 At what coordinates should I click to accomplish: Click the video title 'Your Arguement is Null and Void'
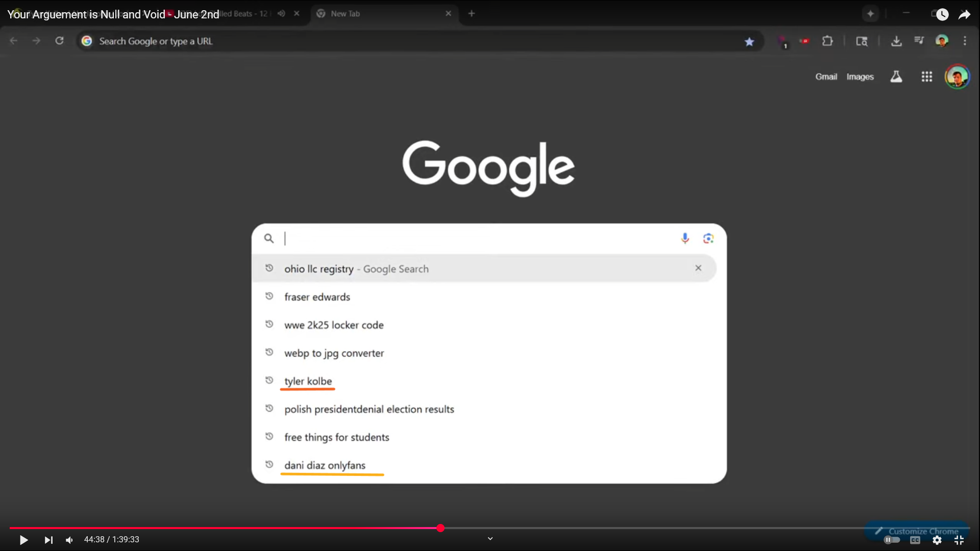coord(113,14)
